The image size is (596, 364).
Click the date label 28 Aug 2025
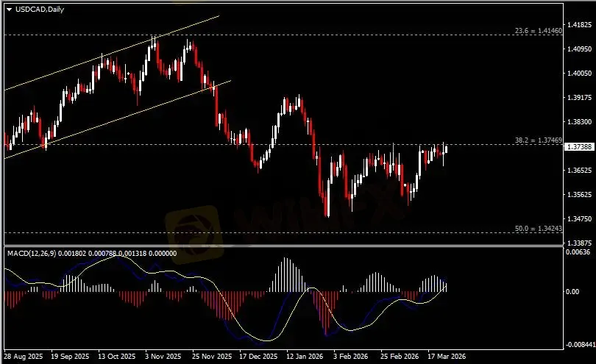click(24, 357)
